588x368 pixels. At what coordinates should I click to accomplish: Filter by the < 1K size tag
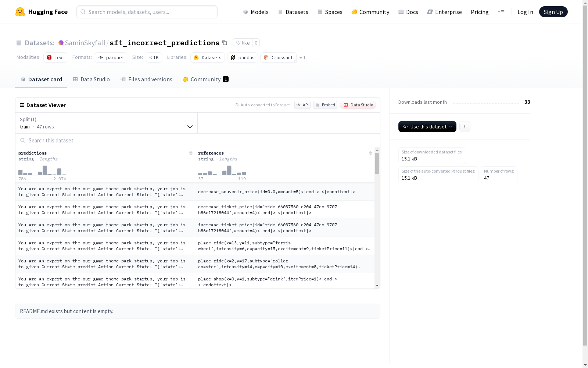pos(154,57)
